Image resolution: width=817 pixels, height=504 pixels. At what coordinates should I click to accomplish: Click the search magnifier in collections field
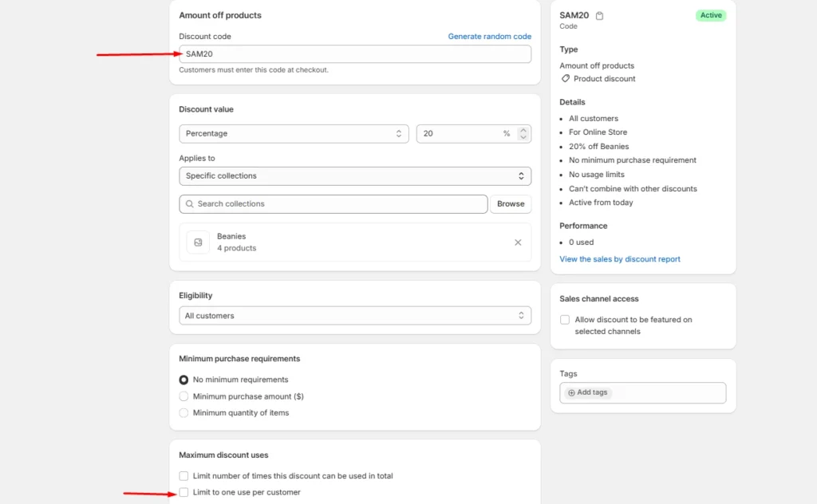click(x=190, y=204)
